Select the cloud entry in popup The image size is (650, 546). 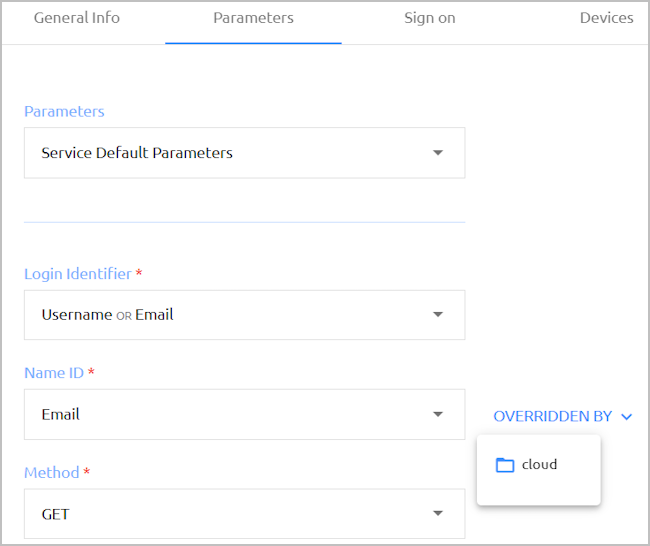539,464
